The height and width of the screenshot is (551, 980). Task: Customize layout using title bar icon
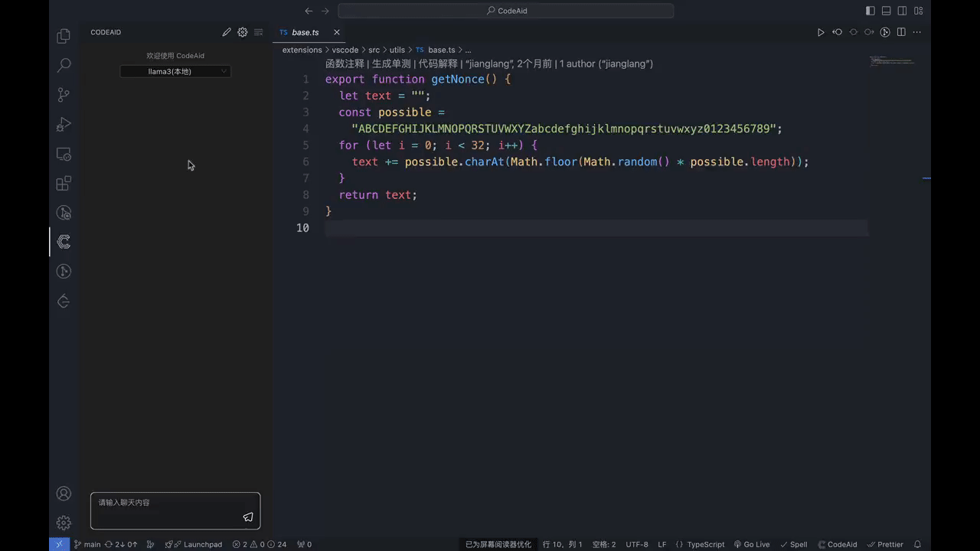pos(919,11)
